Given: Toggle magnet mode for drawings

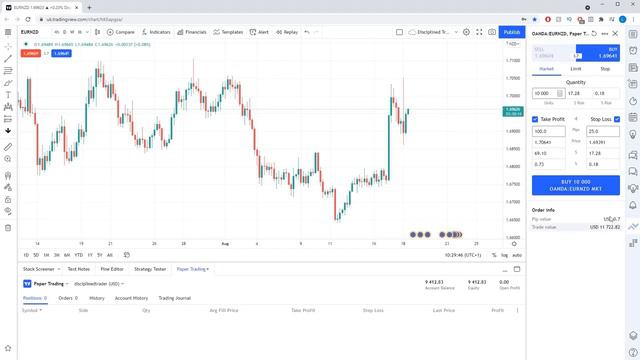Looking at the screenshot, I should tap(8, 175).
